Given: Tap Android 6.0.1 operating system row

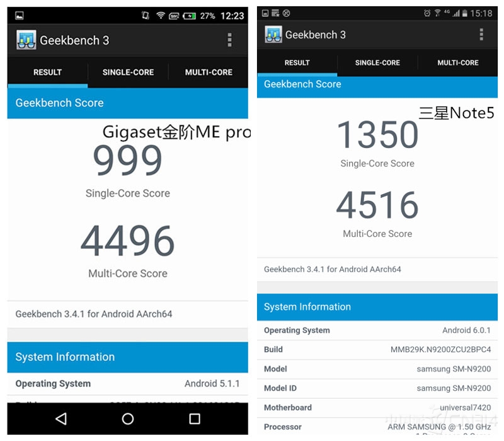Looking at the screenshot, I should 377,330.
